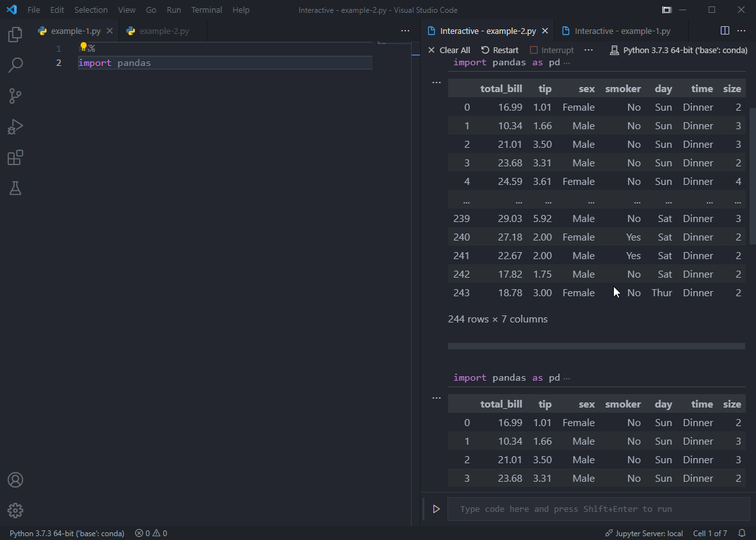Image resolution: width=756 pixels, height=540 pixels.
Task: Click the Thur cell in row 243
Action: [661, 293]
